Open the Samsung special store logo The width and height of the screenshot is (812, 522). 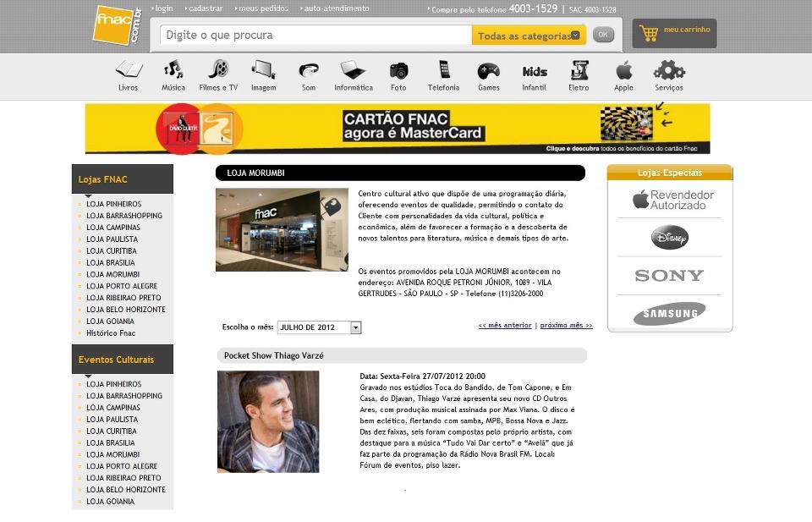click(670, 313)
